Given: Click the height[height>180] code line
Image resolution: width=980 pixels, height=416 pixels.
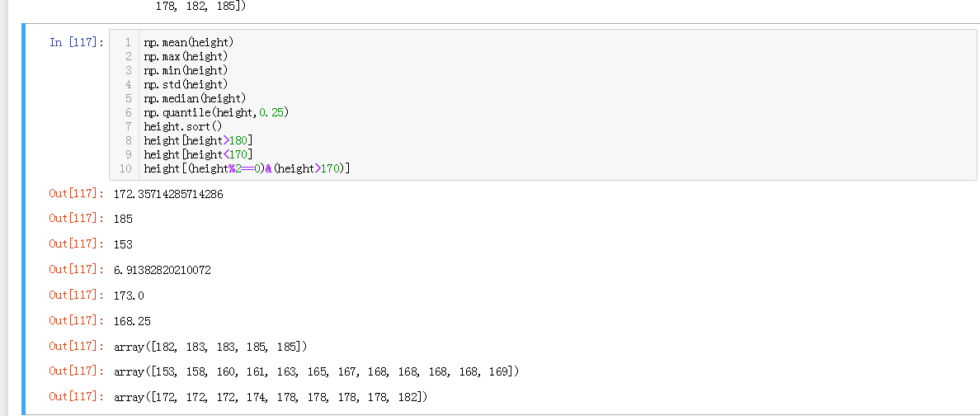Looking at the screenshot, I should pos(198,140).
